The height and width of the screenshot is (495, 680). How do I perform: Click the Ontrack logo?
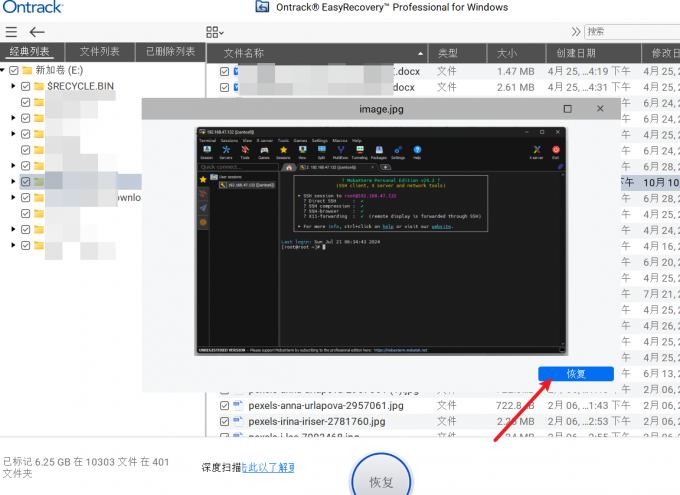(33, 7)
